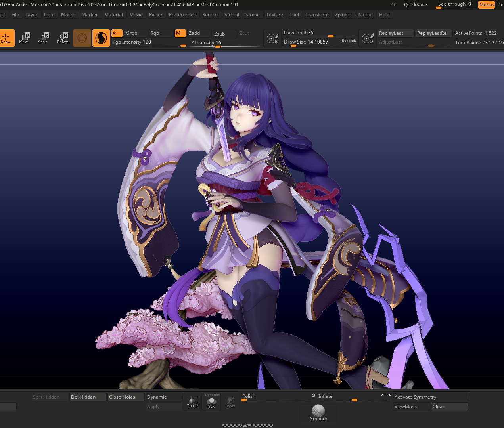
Task: Open the Zplugin menu
Action: (x=343, y=15)
